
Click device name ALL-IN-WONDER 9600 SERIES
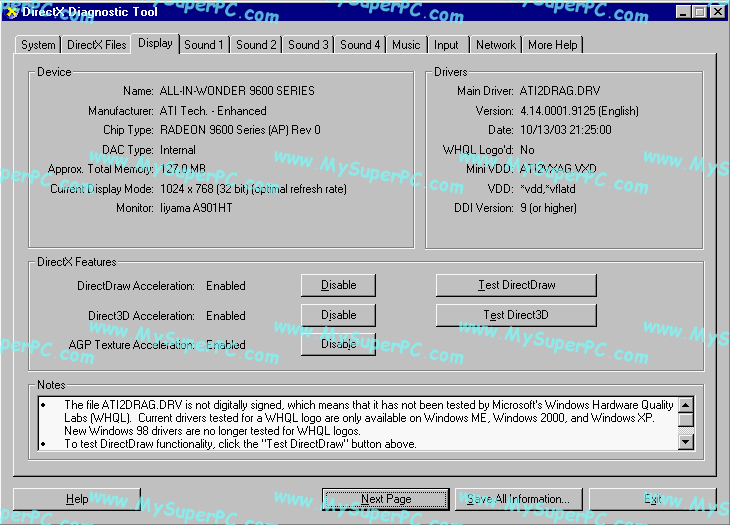pyautogui.click(x=237, y=91)
